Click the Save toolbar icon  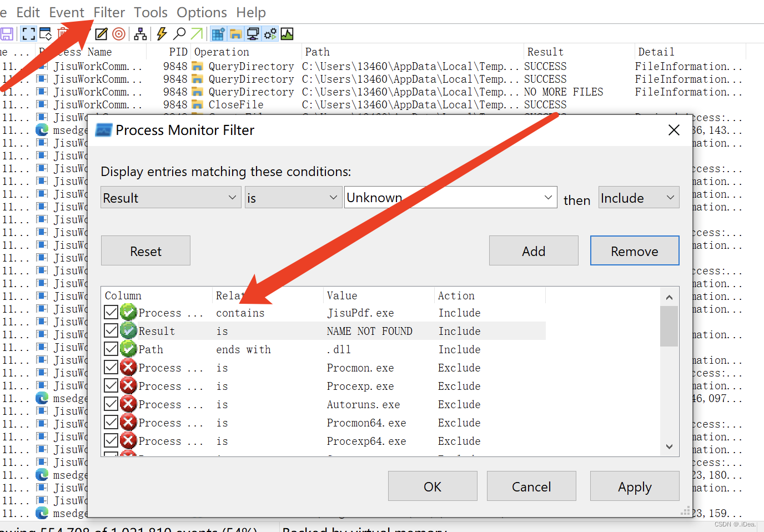(7, 34)
